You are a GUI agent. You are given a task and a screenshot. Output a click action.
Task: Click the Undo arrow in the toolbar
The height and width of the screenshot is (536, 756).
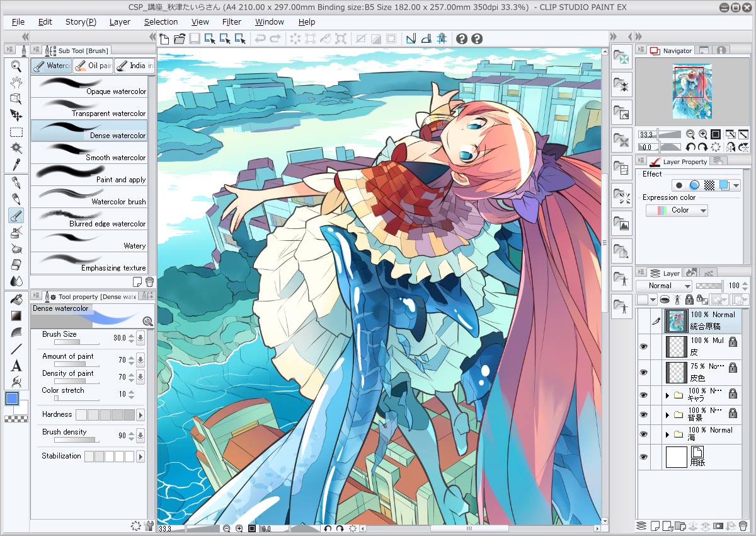(x=261, y=38)
